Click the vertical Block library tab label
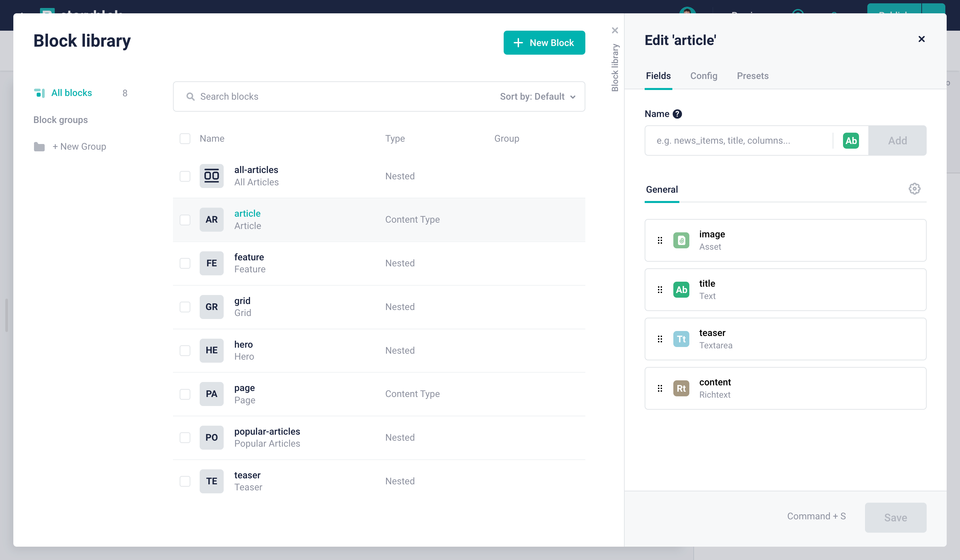The width and height of the screenshot is (960, 560). tap(615, 68)
